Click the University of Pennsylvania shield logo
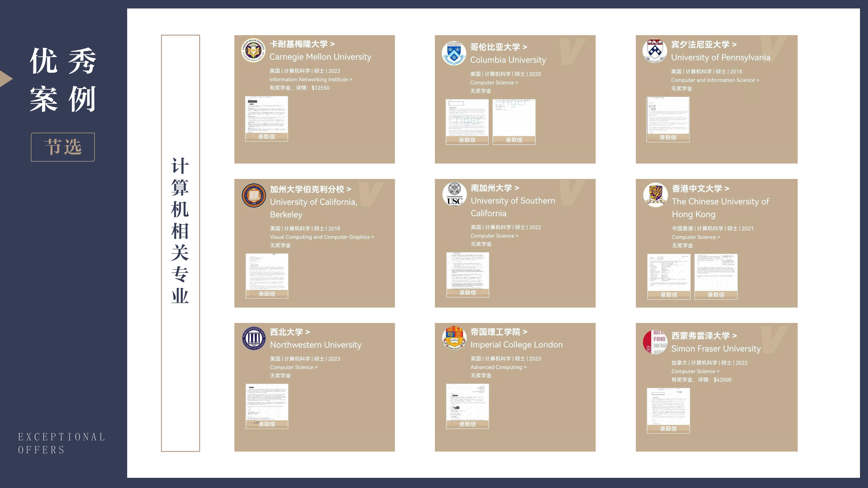This screenshot has height=488, width=868. (x=655, y=51)
